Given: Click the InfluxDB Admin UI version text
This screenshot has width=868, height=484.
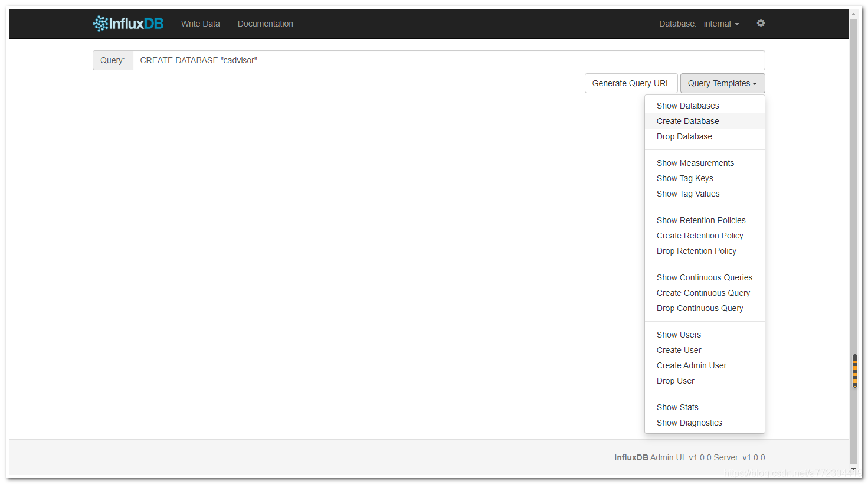Looking at the screenshot, I should coord(689,457).
